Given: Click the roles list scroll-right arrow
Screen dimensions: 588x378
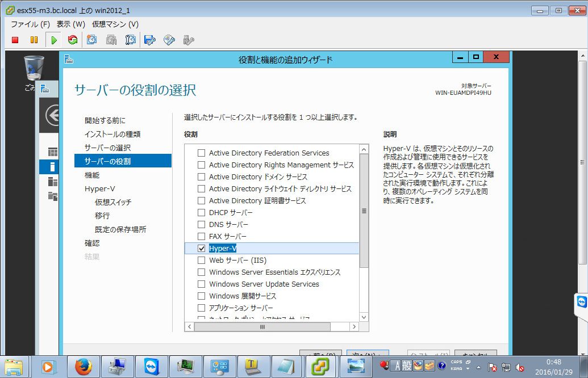Looking at the screenshot, I should pyautogui.click(x=354, y=327).
